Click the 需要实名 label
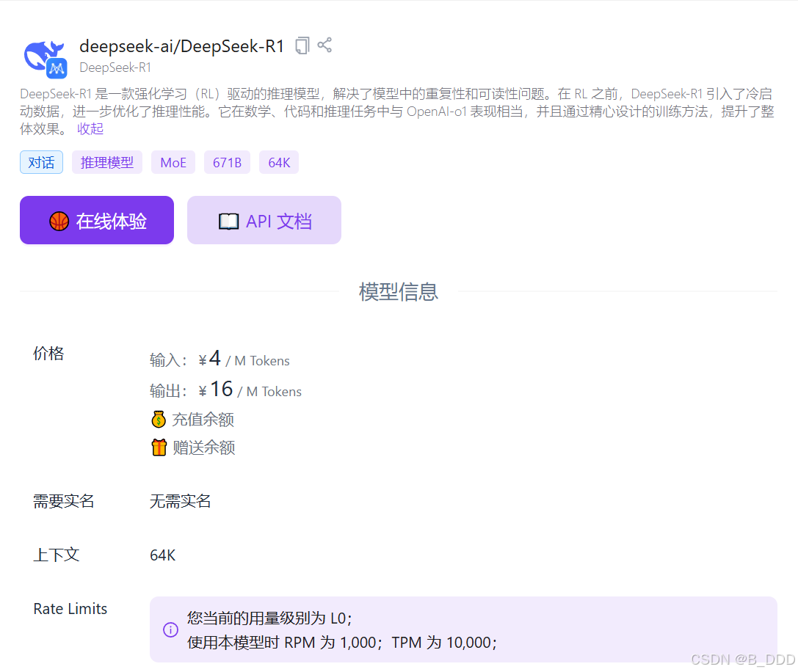Image resolution: width=798 pixels, height=672 pixels. pyautogui.click(x=64, y=501)
